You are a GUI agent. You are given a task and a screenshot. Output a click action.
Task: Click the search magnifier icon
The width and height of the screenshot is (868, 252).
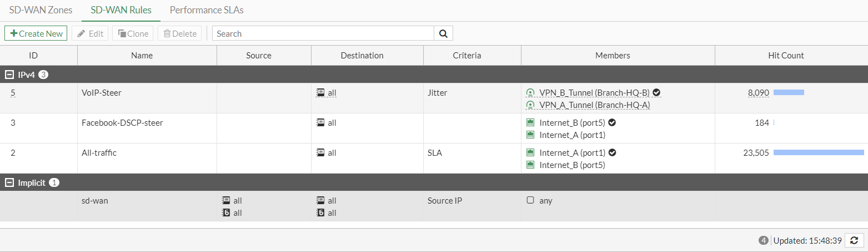click(443, 33)
